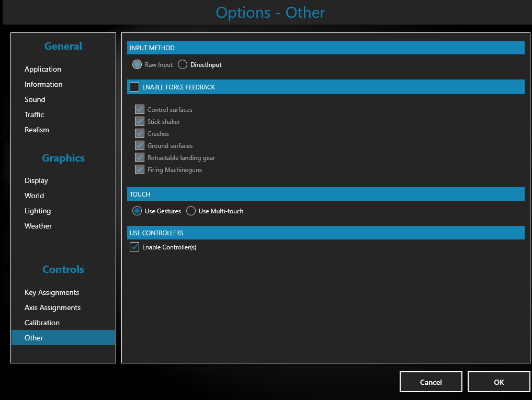Toggle the Crashes force feedback option

click(x=139, y=133)
